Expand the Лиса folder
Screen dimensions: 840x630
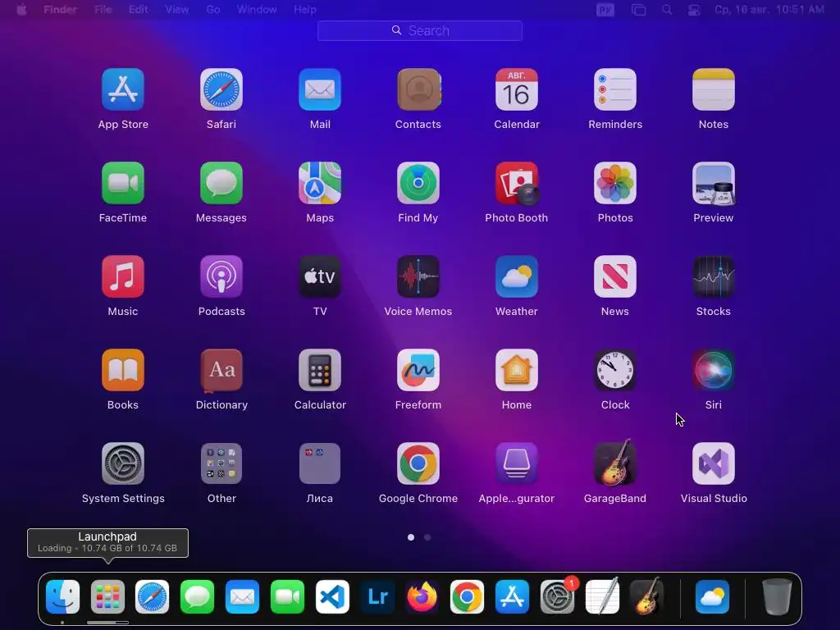(320, 463)
